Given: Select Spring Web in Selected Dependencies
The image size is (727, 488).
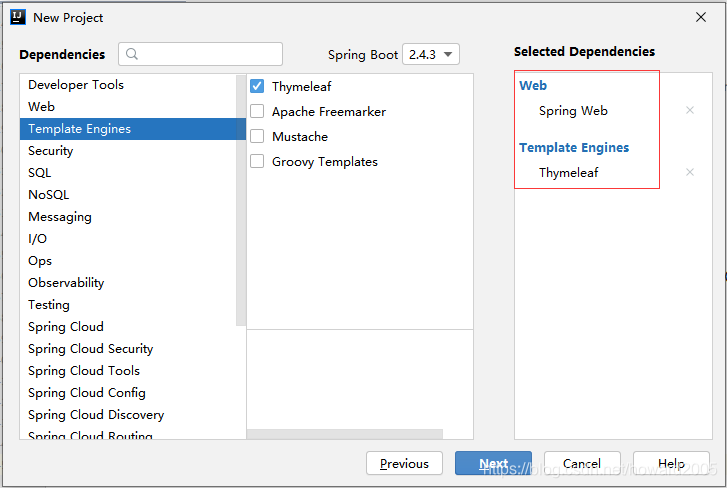Looking at the screenshot, I should [573, 111].
